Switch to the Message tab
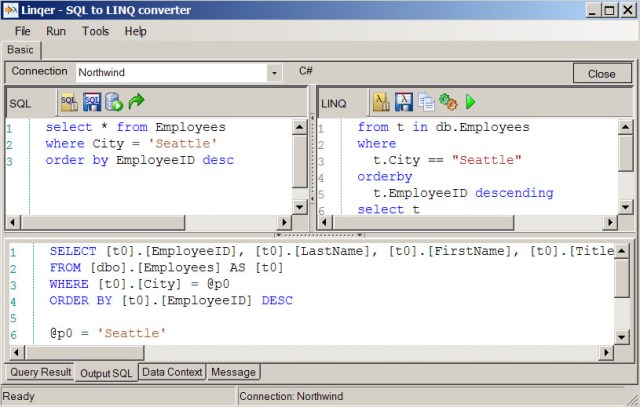Screen dimensions: 640x407 [234, 372]
